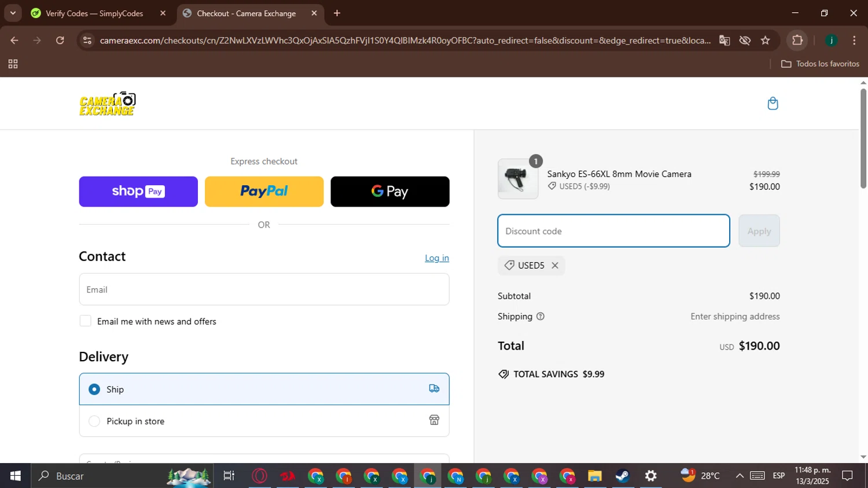Show hidden system tray icons
868x488 pixels.
click(740, 476)
